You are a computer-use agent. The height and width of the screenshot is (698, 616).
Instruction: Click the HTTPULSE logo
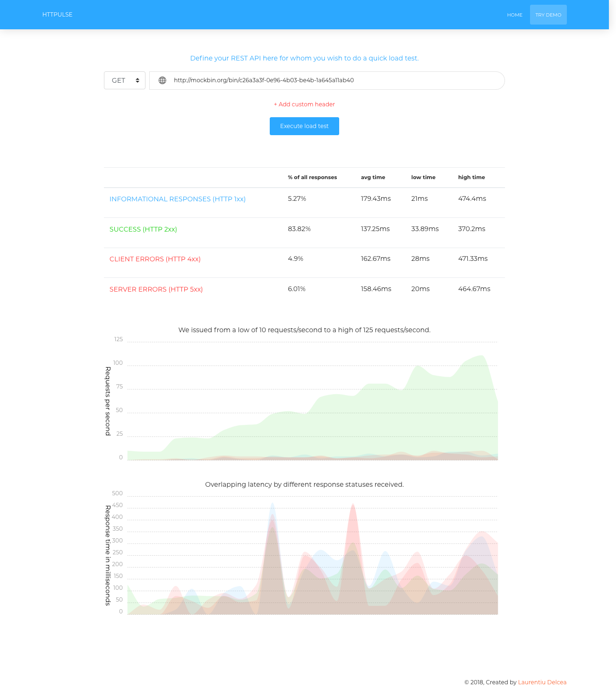[57, 15]
